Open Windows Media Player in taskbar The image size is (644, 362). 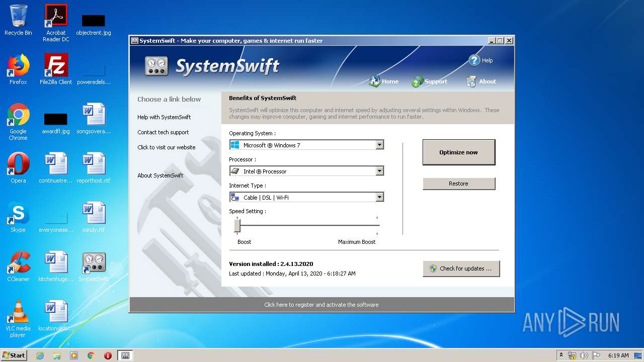pos(74,355)
